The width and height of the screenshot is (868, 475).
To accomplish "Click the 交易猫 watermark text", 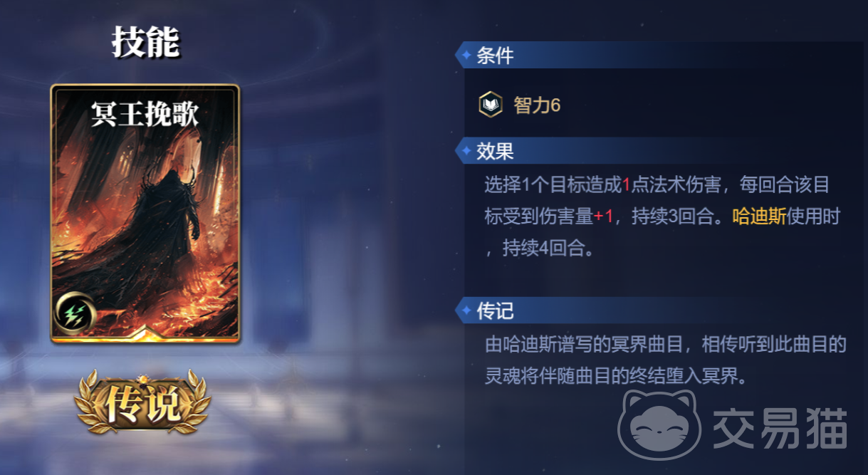I will 780,427.
